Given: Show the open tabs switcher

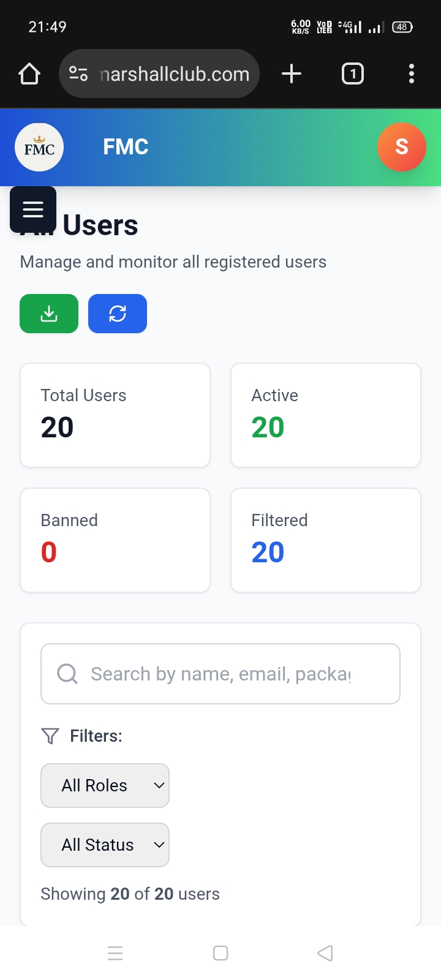Looking at the screenshot, I should click(352, 74).
